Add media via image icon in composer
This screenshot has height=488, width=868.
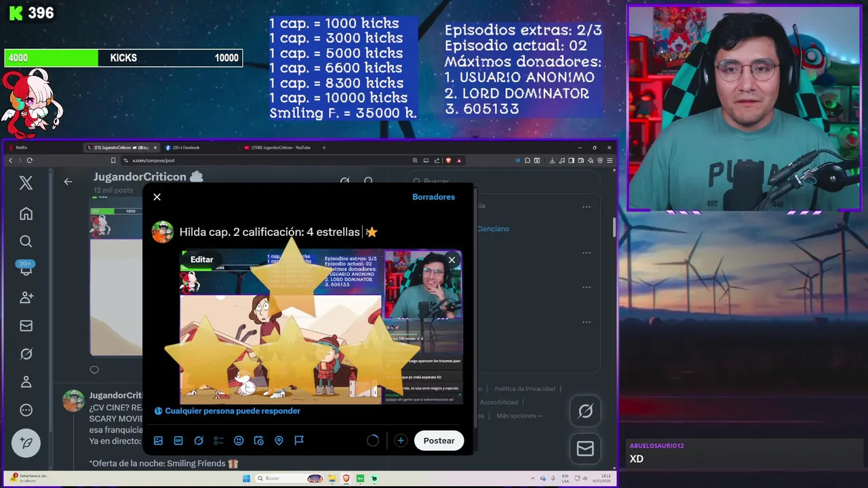coord(158,441)
